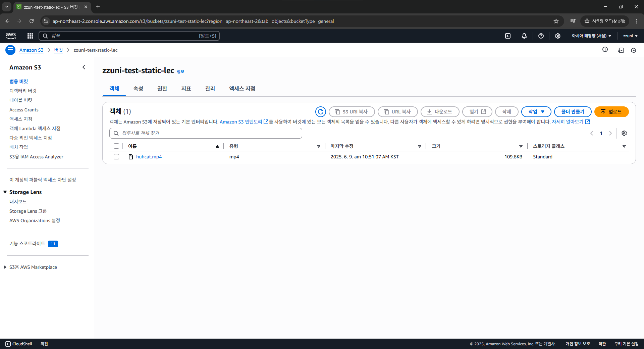Screen dimensions: 644x349
Task: Open 기능 스포트라이트 in sidebar
Action: point(27,244)
